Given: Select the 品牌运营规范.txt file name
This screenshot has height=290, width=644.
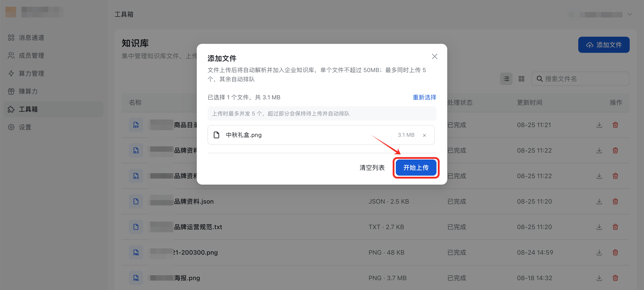Looking at the screenshot, I should [x=198, y=227].
